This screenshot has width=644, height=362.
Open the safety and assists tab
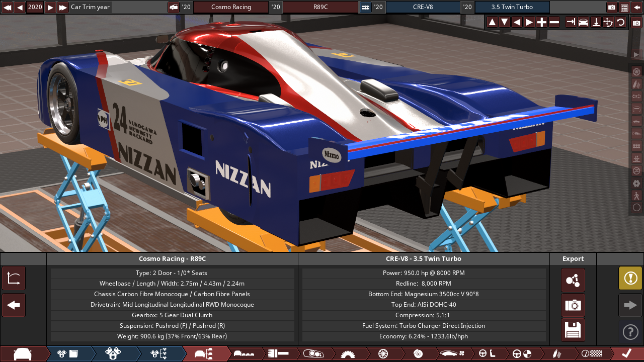click(x=522, y=354)
